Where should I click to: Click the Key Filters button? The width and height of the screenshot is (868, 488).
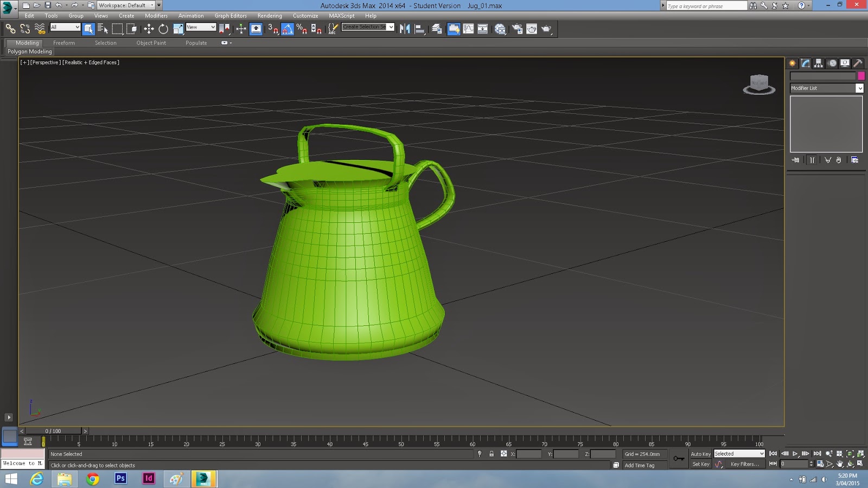click(744, 464)
